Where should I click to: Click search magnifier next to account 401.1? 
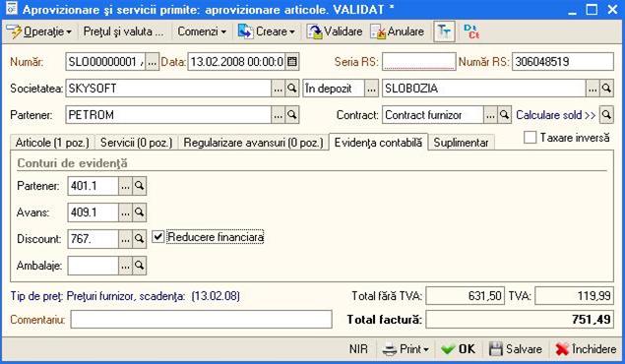[x=139, y=186]
